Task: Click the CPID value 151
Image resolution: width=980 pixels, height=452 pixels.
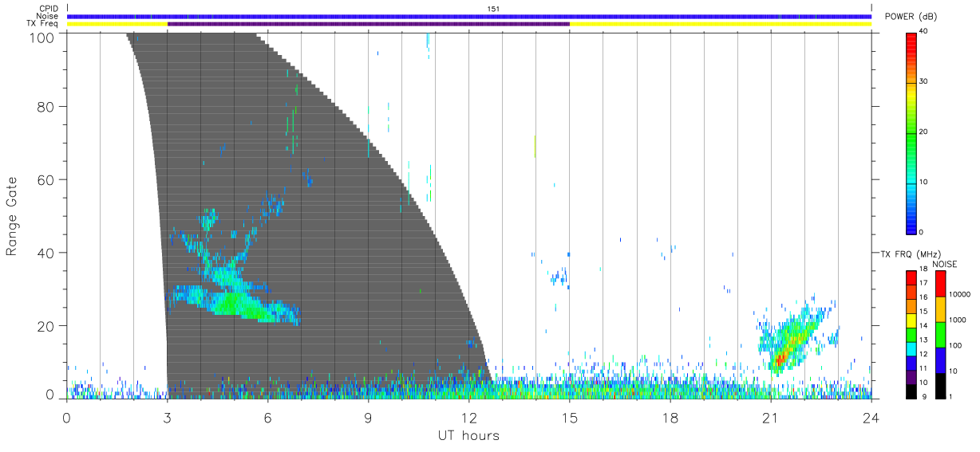Action: coord(493,9)
